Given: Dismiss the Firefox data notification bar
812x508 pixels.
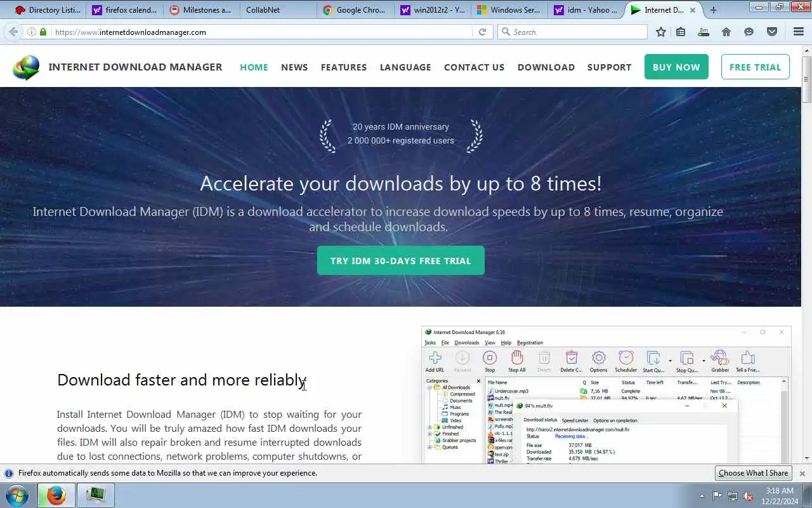Looking at the screenshot, I should coord(802,473).
